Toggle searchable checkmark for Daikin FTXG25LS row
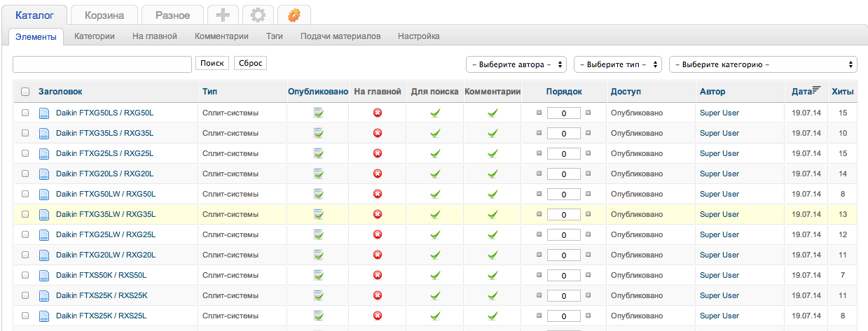The height and width of the screenshot is (331, 868). (434, 153)
